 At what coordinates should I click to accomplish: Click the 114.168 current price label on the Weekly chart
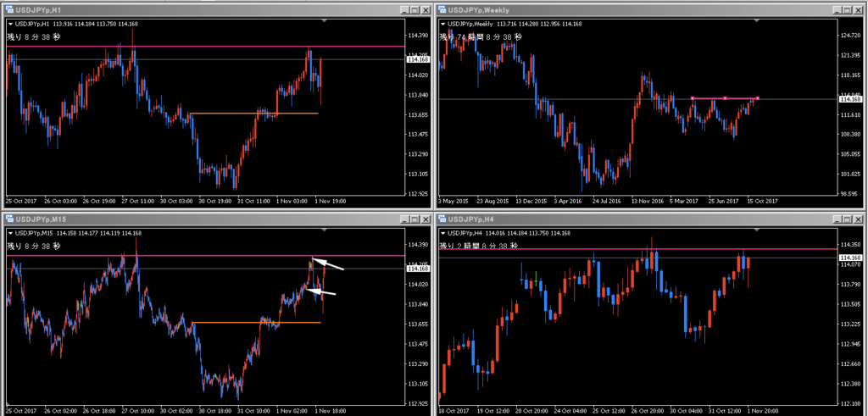pos(850,100)
